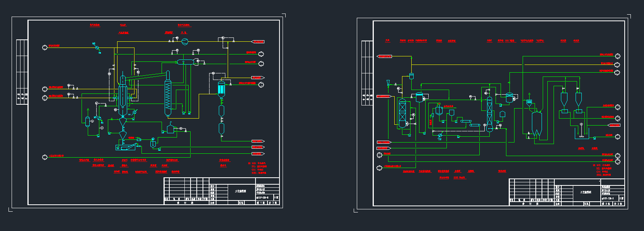This screenshot has height=231, width=644.
Task: Select the cyan-filled vessel in left drawing
Action: click(x=221, y=89)
